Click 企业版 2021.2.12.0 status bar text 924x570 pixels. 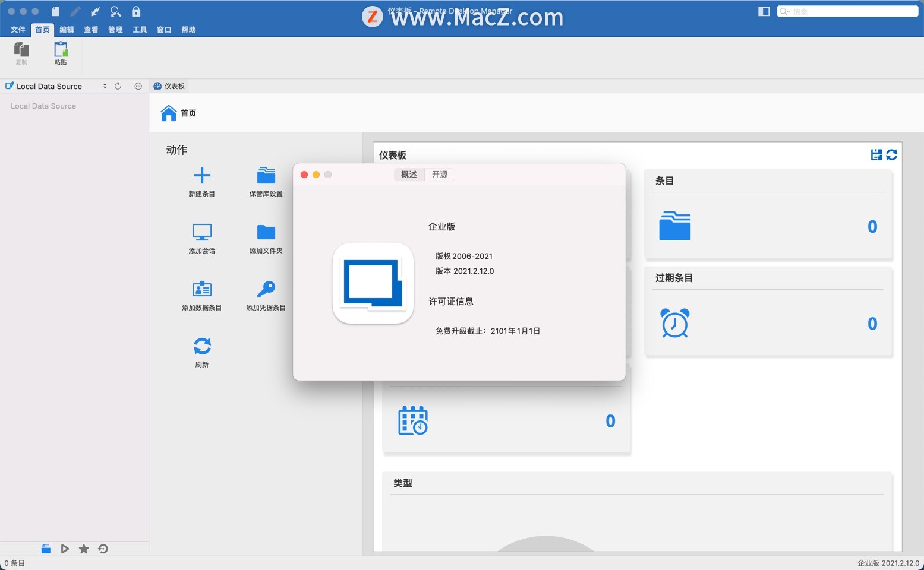[x=888, y=563]
